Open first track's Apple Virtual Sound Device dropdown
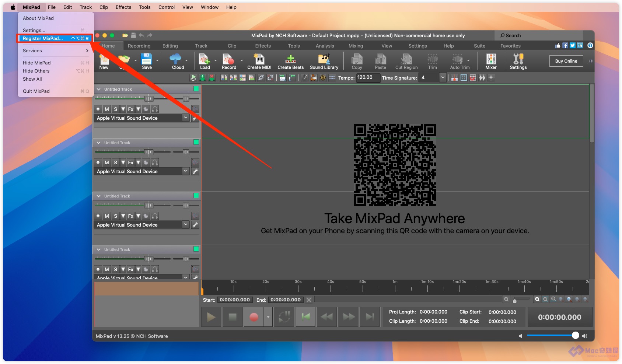This screenshot has height=364, width=622. pyautogui.click(x=186, y=118)
